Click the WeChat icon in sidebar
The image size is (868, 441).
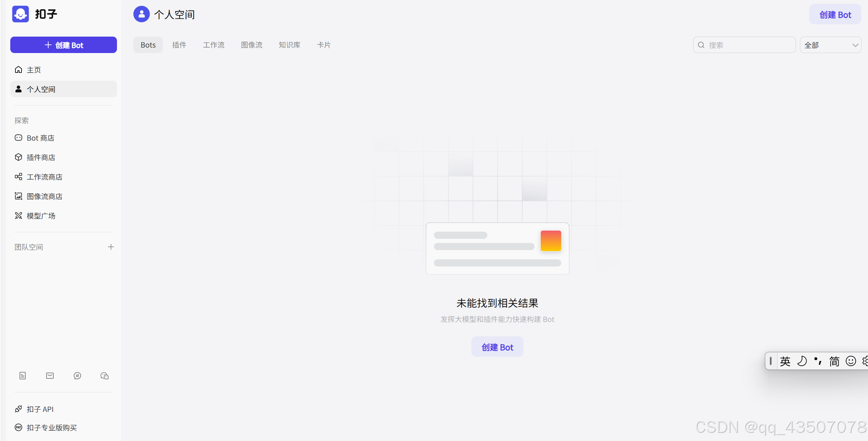coord(105,376)
